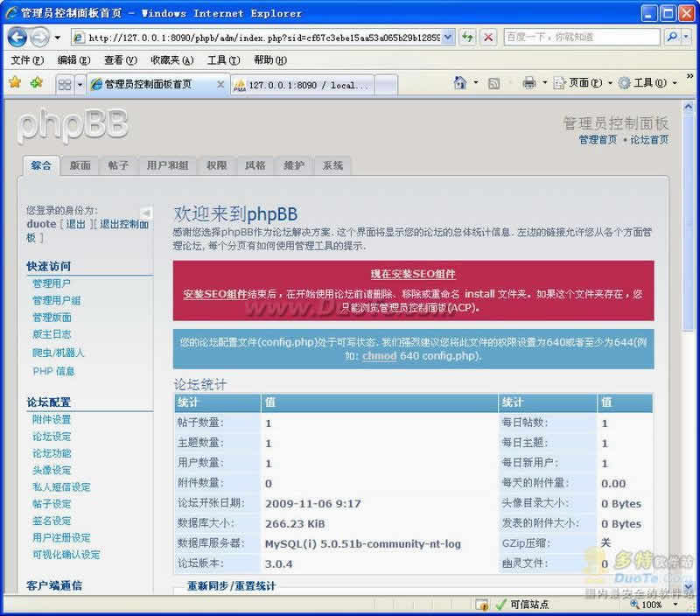700x616 pixels.
Task: Click the 100% zoom level control
Action: 647,605
